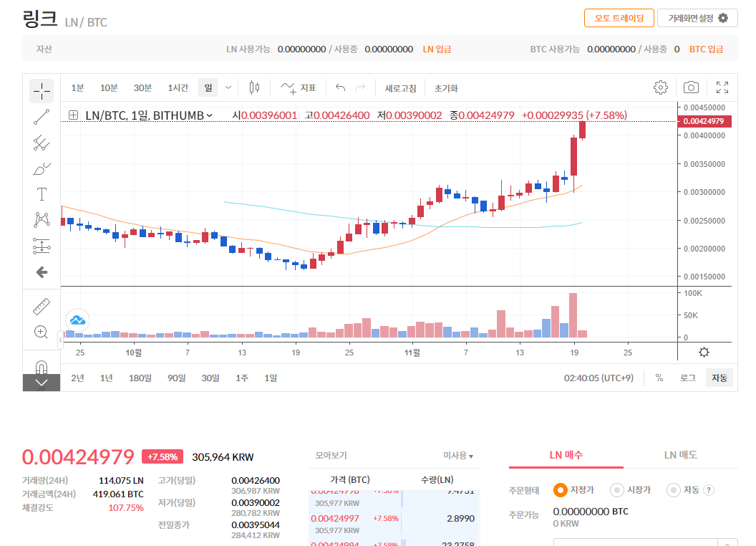756x546 pixels.
Task: Click the left panel collapse arrow
Action: pos(60,340)
